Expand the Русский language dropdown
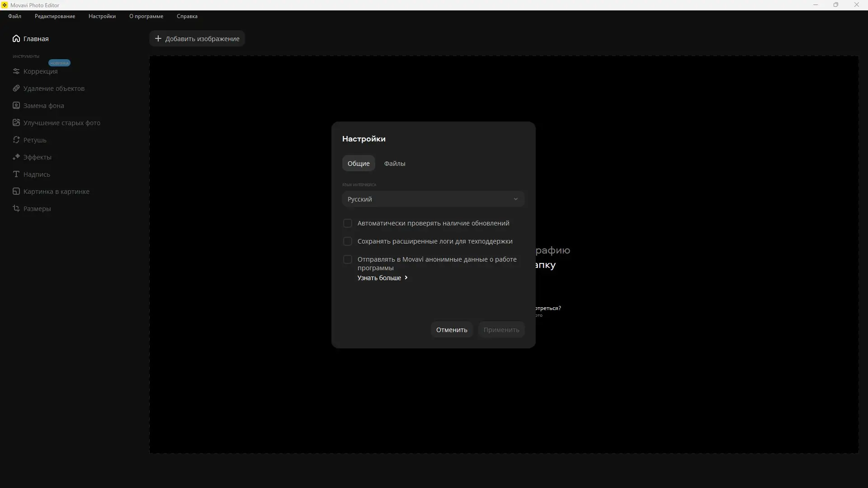 tap(433, 199)
